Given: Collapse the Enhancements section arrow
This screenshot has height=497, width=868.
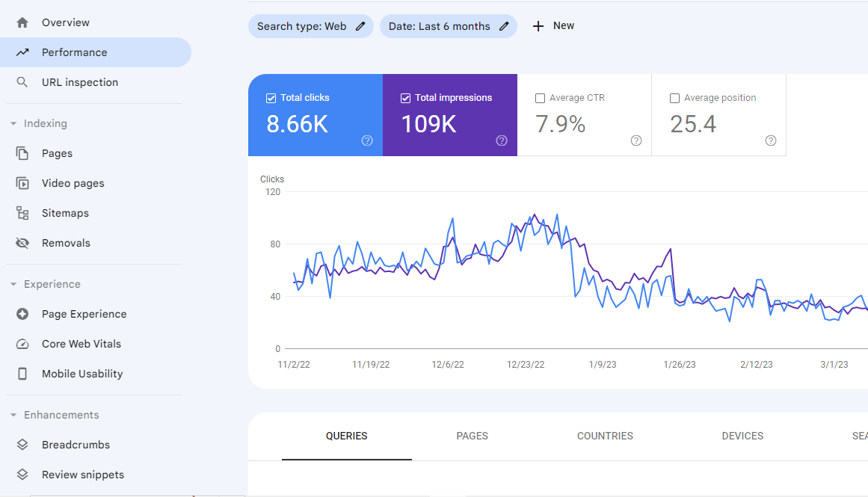Looking at the screenshot, I should coord(13,415).
